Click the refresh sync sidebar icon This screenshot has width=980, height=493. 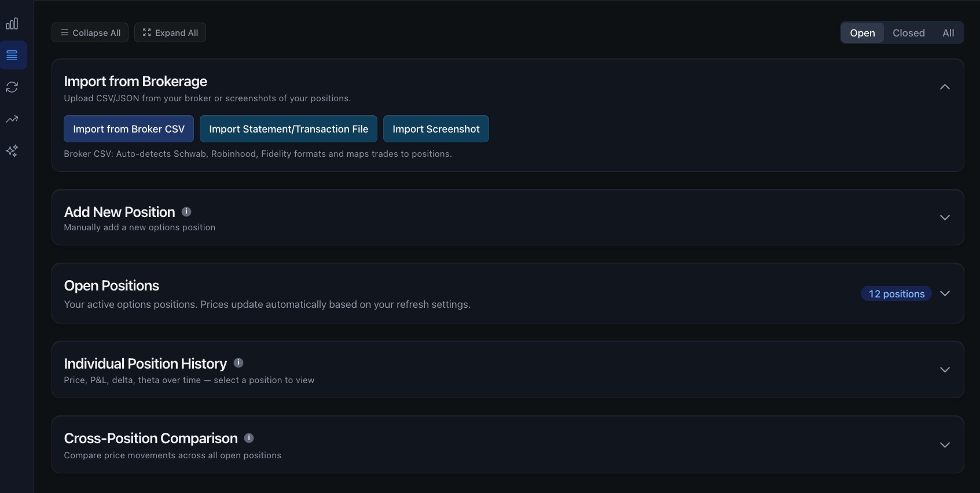click(x=12, y=87)
